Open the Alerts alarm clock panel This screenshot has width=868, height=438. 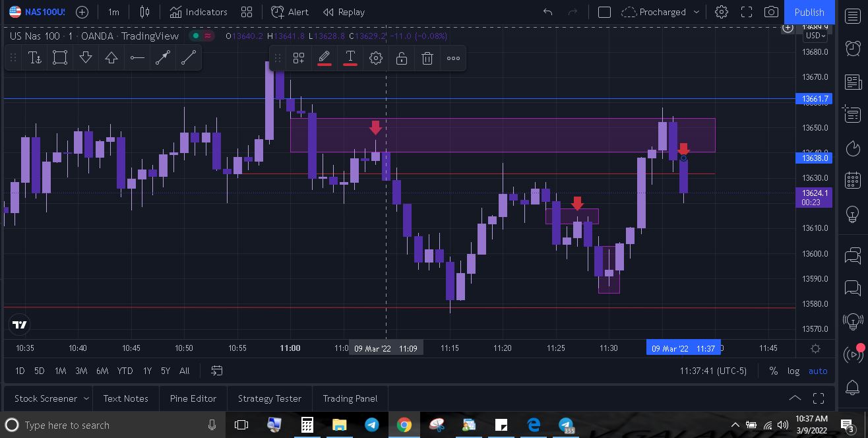click(853, 48)
